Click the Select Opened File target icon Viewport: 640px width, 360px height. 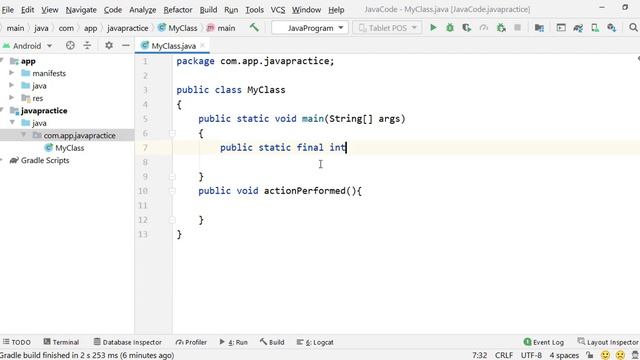[x=70, y=45]
